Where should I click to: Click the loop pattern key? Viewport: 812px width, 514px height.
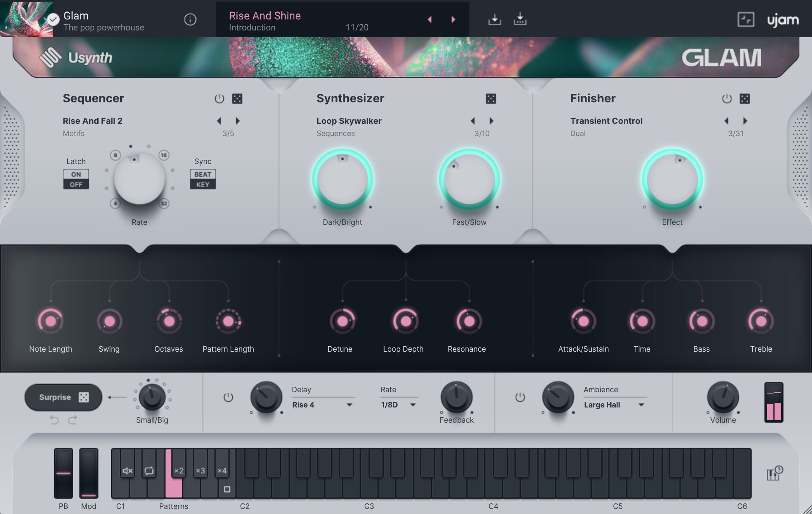pyautogui.click(x=149, y=464)
